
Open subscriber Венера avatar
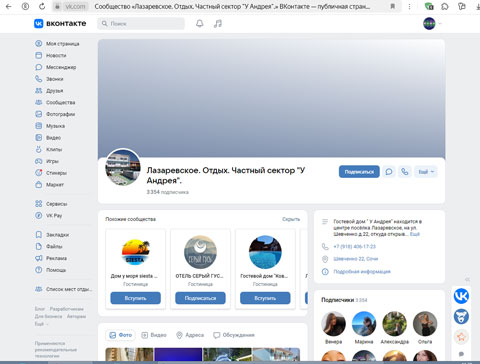[333, 323]
